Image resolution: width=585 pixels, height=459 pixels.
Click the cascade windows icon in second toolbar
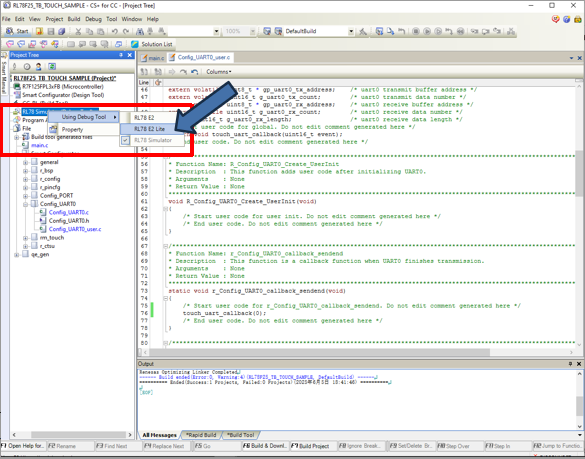pos(119,44)
